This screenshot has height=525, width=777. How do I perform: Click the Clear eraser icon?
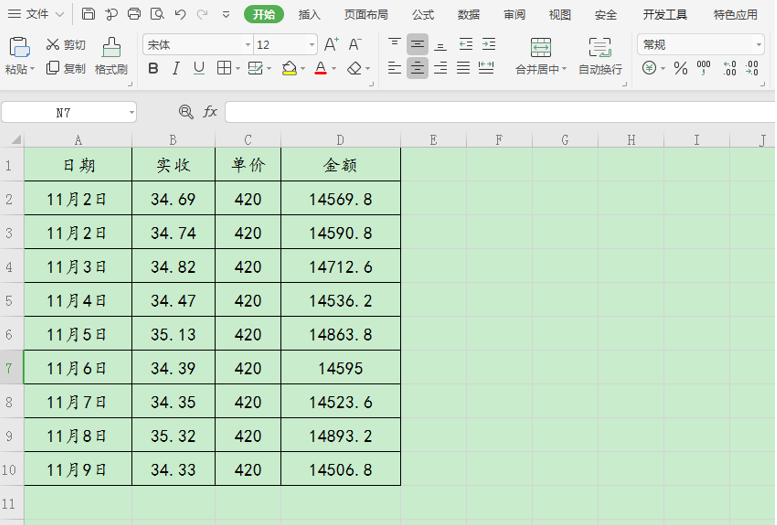pos(354,68)
